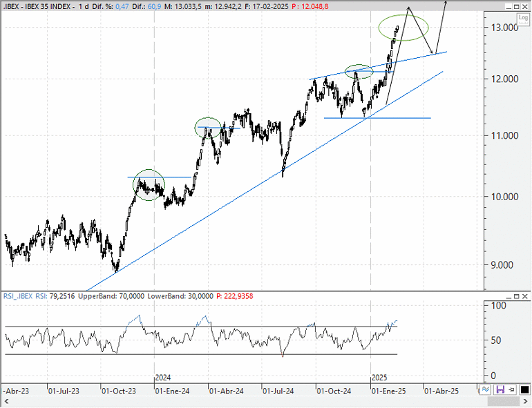Click the 12.000 price axis label
Screen dimensions: 532x408
pos(505,79)
